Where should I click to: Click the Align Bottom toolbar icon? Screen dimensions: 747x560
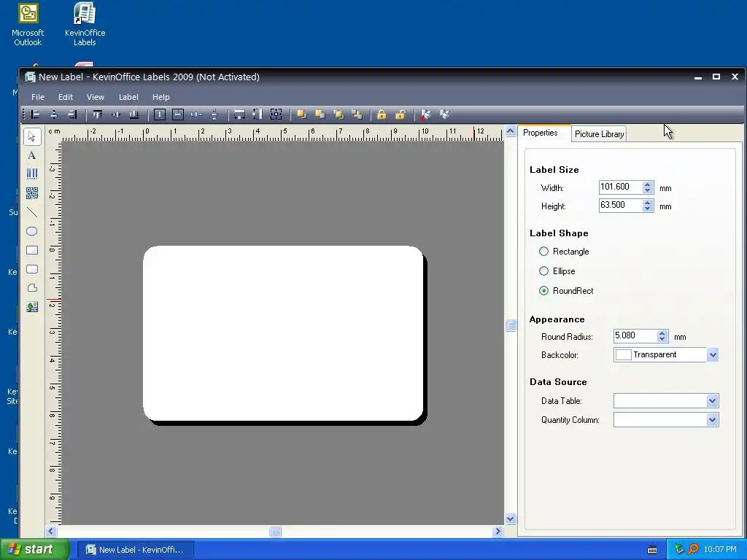pyautogui.click(x=134, y=114)
